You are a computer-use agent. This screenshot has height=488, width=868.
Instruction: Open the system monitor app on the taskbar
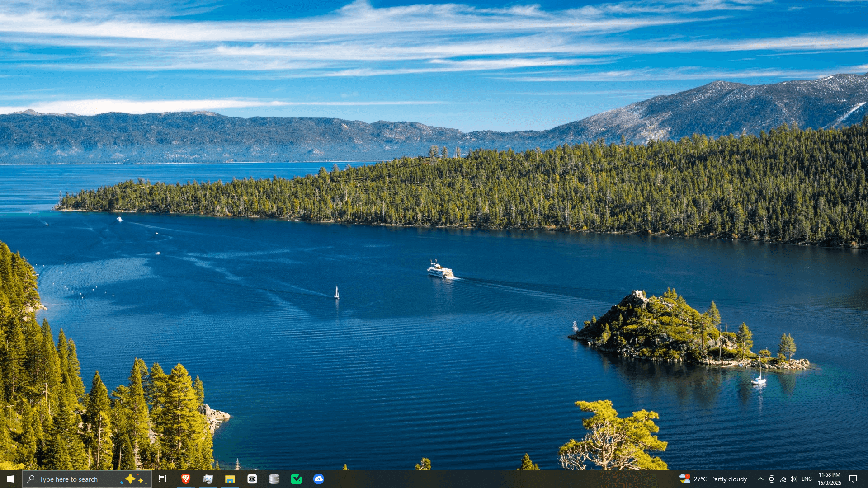tap(208, 479)
